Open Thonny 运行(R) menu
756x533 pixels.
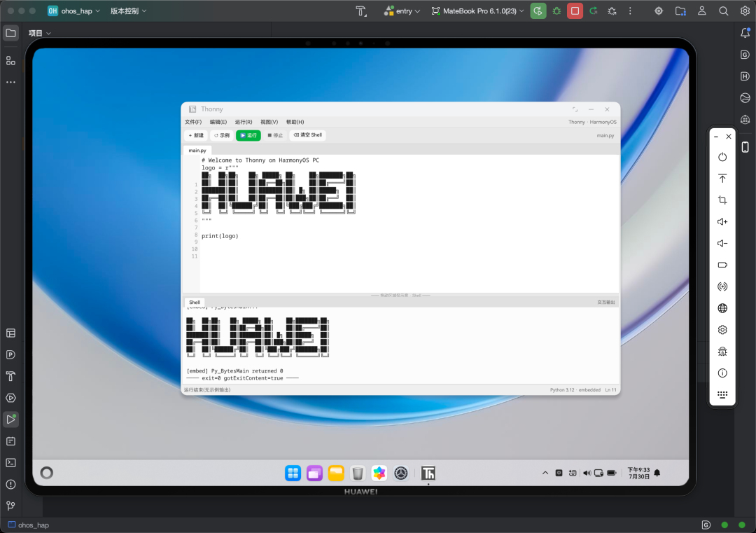click(244, 122)
